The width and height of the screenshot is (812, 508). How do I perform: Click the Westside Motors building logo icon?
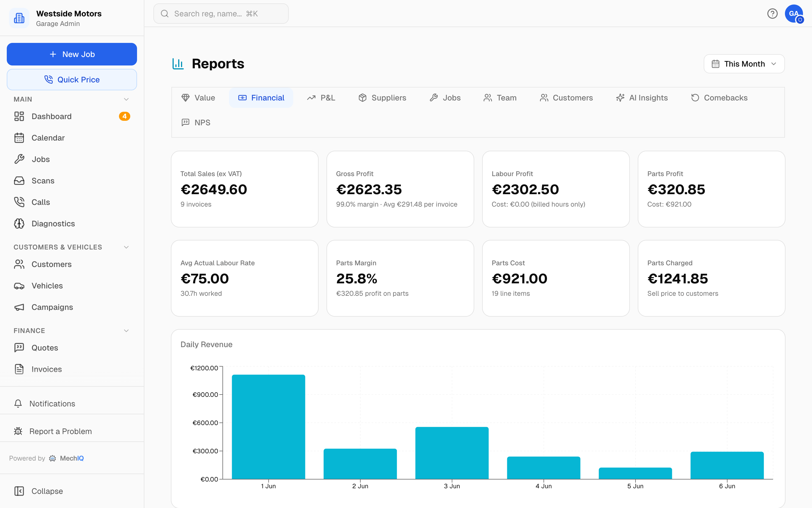19,18
